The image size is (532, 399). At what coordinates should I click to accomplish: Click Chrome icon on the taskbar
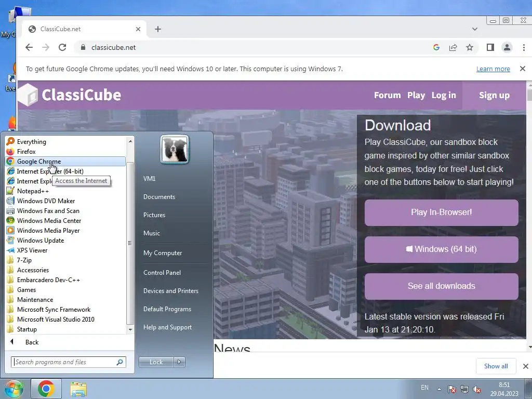click(x=46, y=389)
